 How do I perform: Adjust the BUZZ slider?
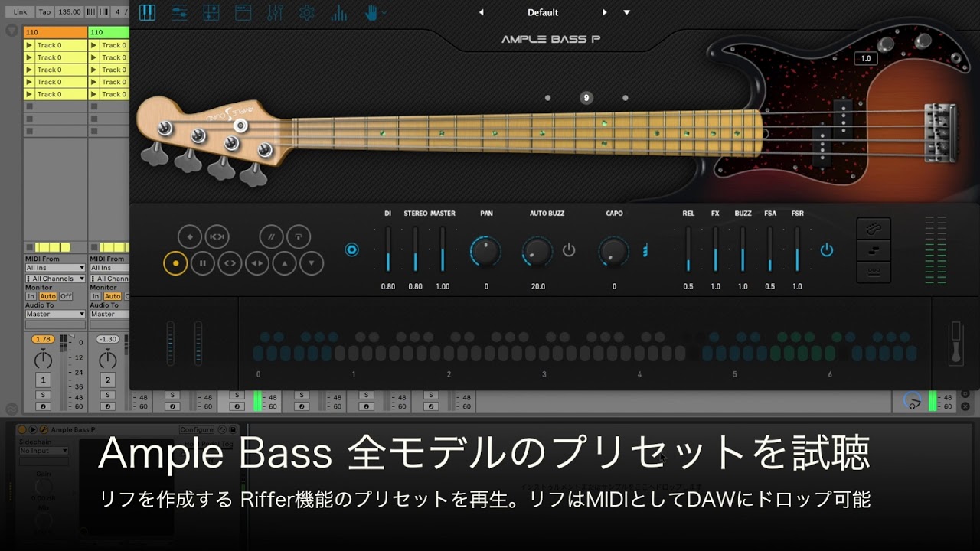(743, 249)
